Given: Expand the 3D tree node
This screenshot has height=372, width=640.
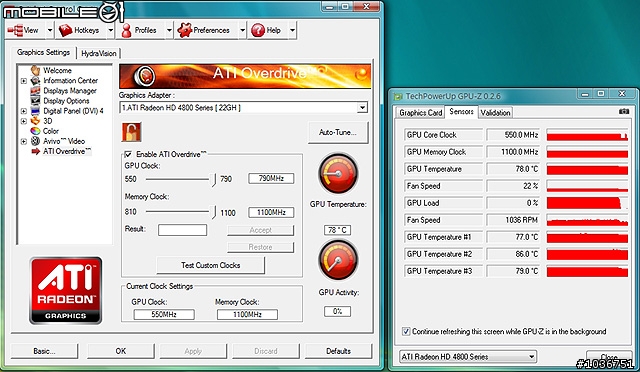Looking at the screenshot, I should pos(24,121).
